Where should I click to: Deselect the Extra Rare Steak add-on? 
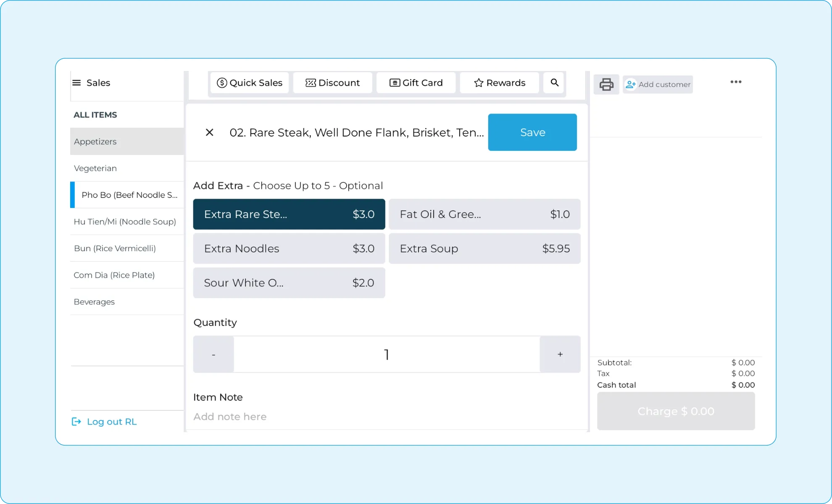[289, 214]
